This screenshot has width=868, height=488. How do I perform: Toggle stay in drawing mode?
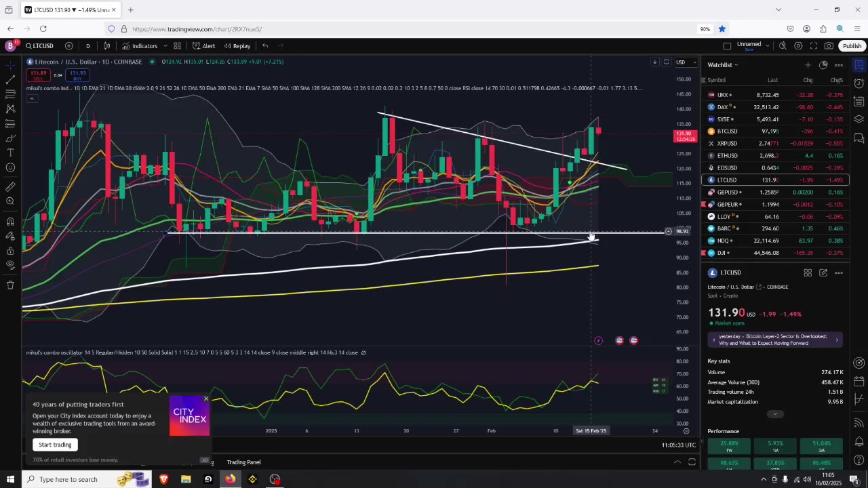(x=10, y=236)
